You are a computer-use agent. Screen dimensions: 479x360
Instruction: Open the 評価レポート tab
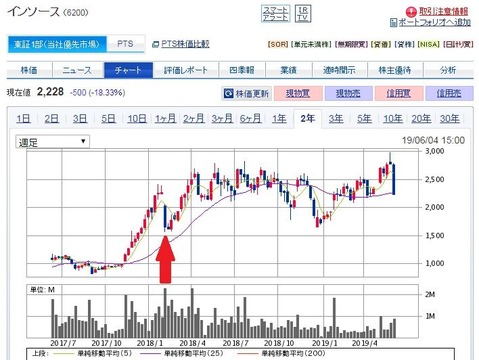(186, 70)
